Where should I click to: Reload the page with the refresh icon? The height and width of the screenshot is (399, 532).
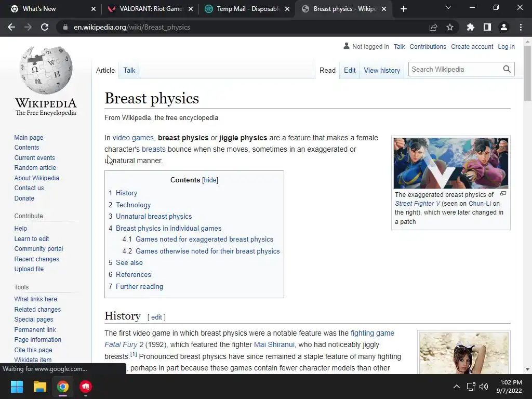click(45, 27)
